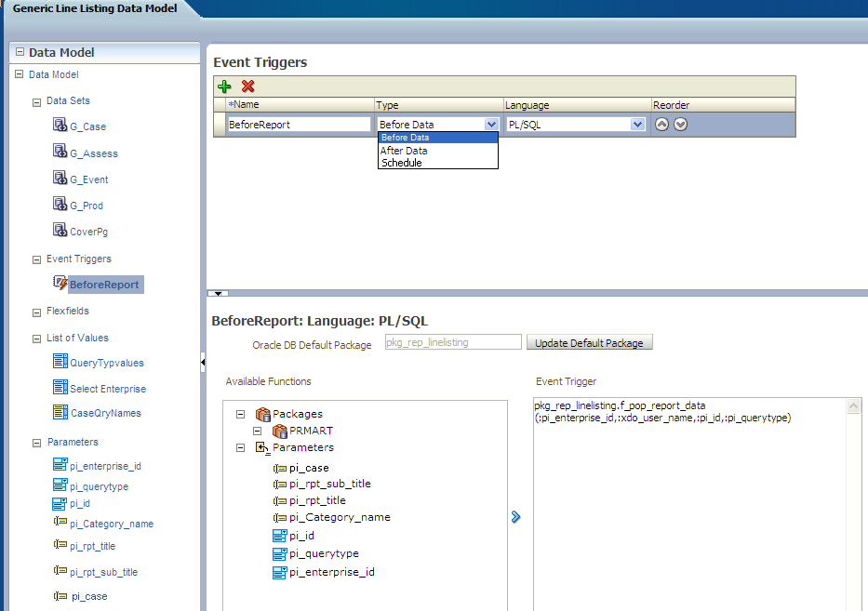
Task: Select pi_id in sidebar parameters
Action: (x=80, y=504)
